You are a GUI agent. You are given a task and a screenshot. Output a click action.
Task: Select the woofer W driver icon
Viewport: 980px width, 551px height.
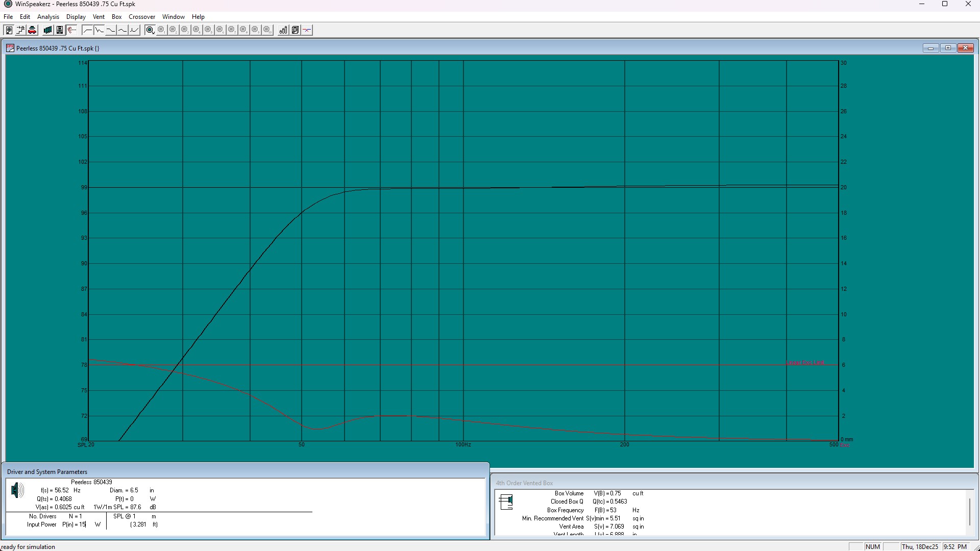pos(150,30)
